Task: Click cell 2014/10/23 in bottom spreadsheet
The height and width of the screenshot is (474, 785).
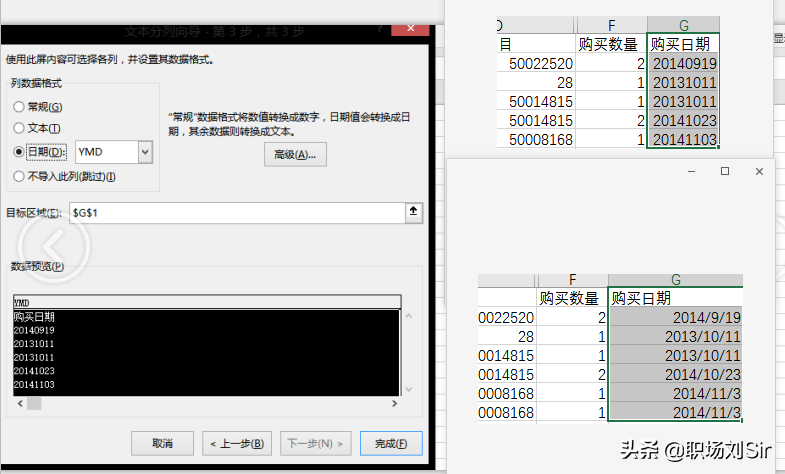Action: [x=675, y=374]
